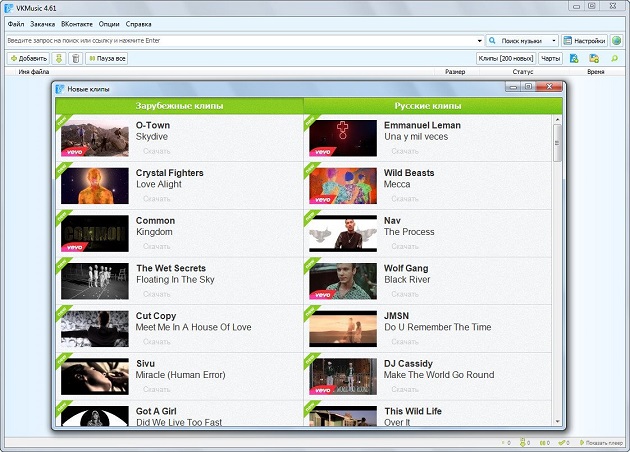Open the Wolf Gang Black River thumbnail
Image resolution: width=630 pixels, height=452 pixels.
343,281
